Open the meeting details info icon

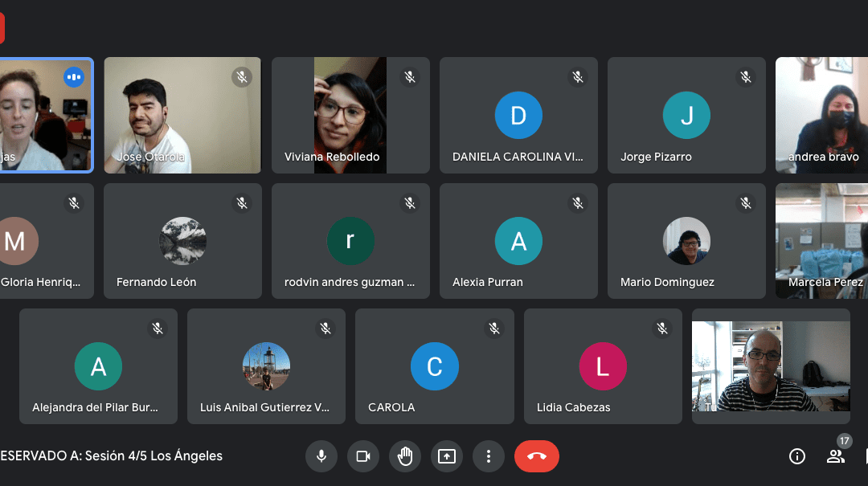[x=797, y=456]
